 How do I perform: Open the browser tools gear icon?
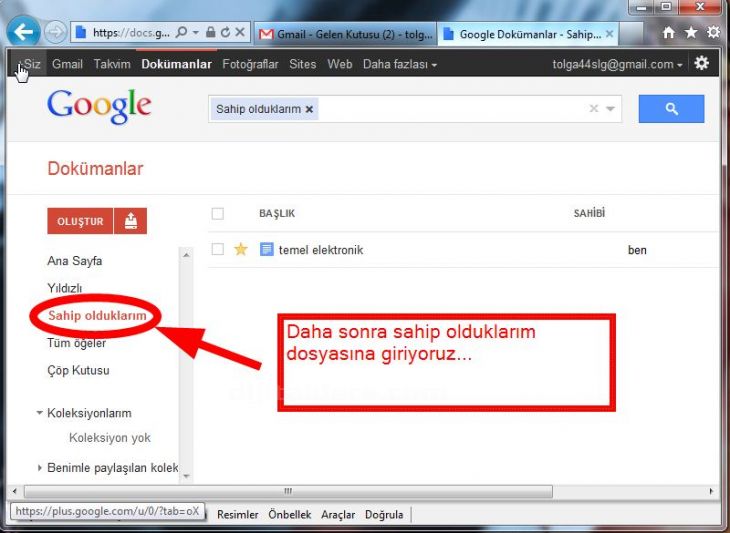tap(713, 32)
